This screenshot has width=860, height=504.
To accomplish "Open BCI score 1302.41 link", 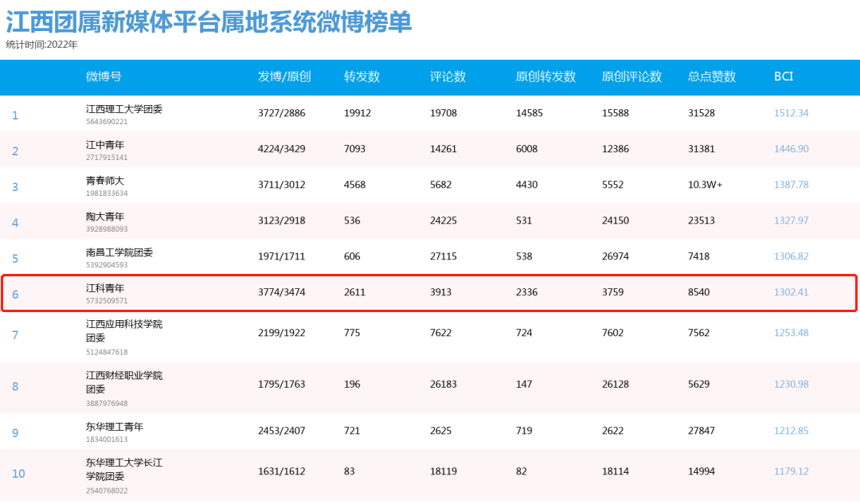I will pos(791,292).
